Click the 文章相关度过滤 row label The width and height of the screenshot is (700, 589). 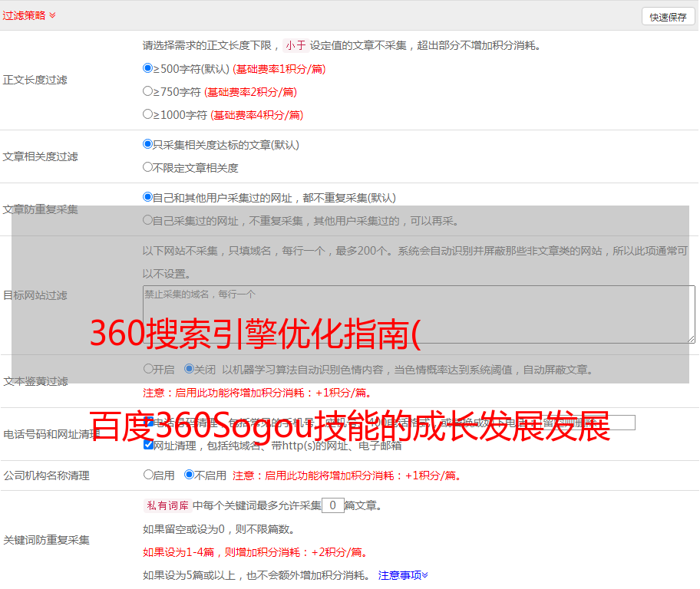point(40,156)
